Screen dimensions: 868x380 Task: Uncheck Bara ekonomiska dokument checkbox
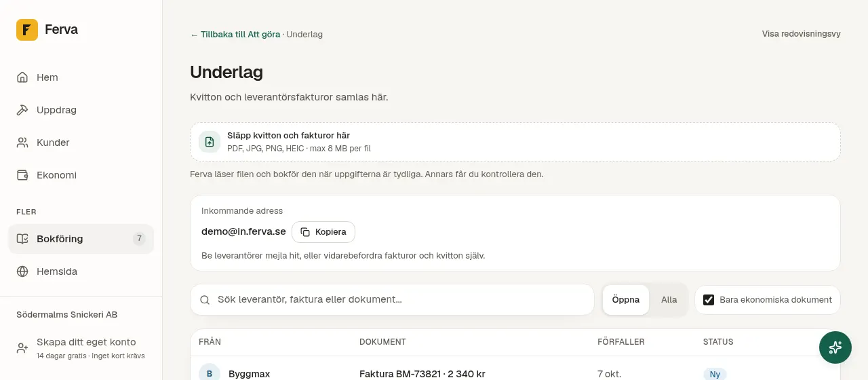709,300
